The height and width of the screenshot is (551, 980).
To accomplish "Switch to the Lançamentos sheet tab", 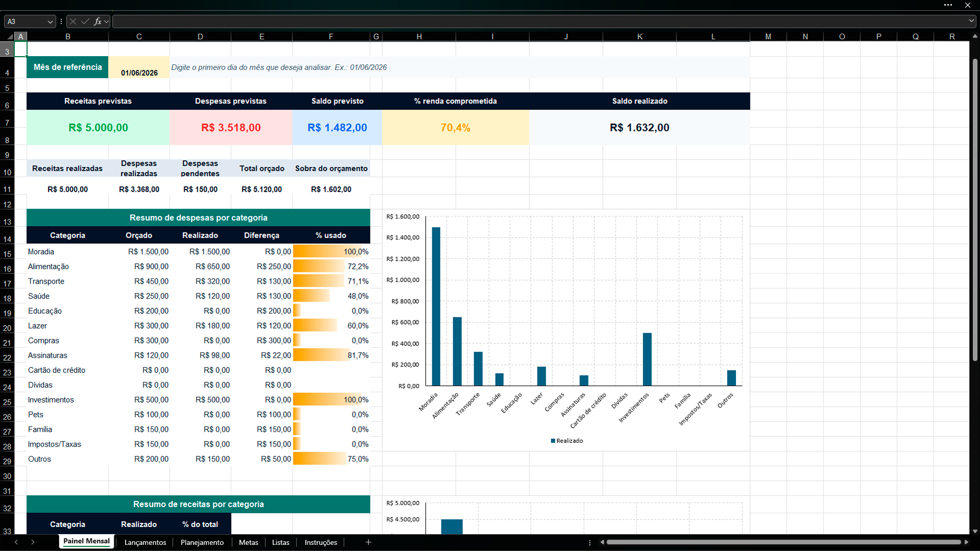I will [145, 542].
